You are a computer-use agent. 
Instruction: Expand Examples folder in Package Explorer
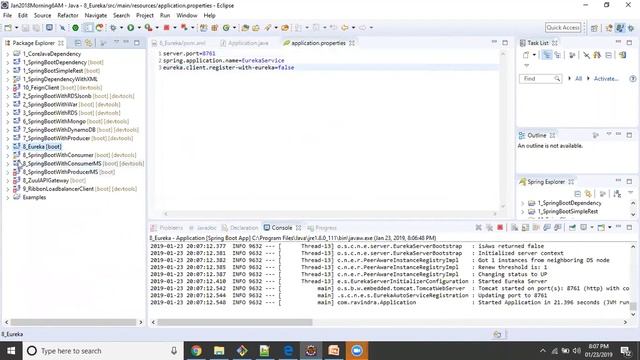tap(7, 198)
